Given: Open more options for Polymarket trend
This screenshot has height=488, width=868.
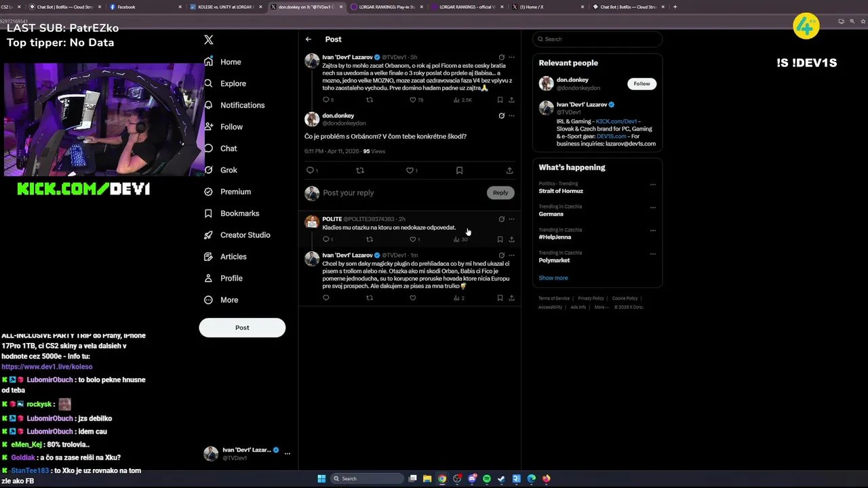Looking at the screenshot, I should (x=653, y=253).
